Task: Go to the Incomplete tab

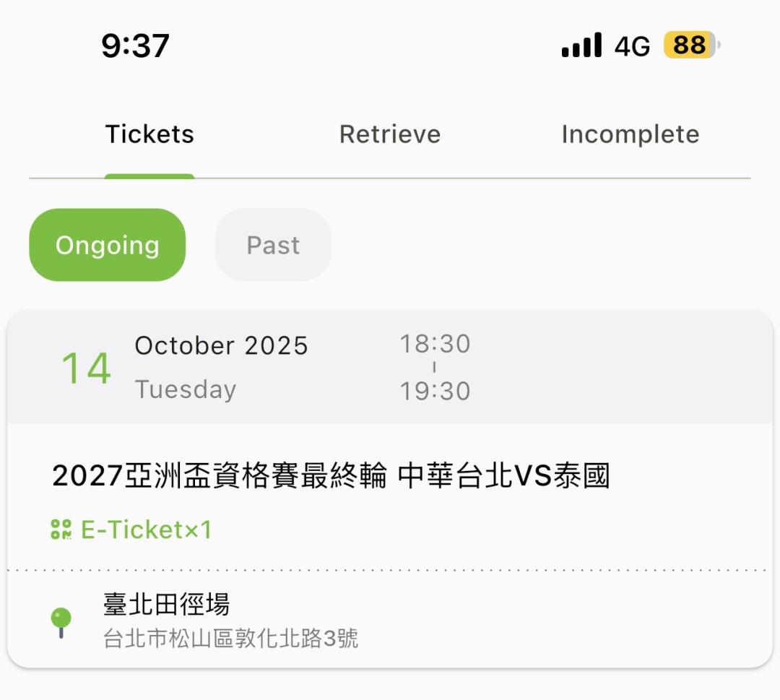Action: [630, 134]
